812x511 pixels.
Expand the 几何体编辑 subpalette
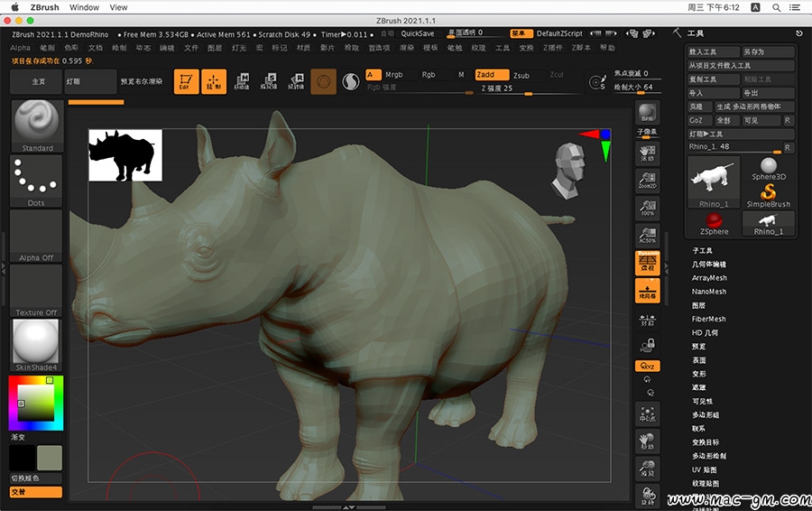click(x=709, y=265)
